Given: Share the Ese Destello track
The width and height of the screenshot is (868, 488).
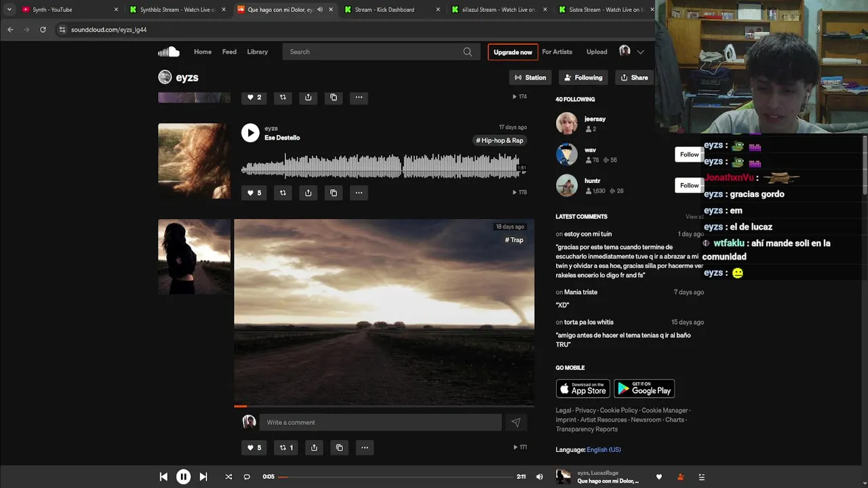Looking at the screenshot, I should coord(308,192).
